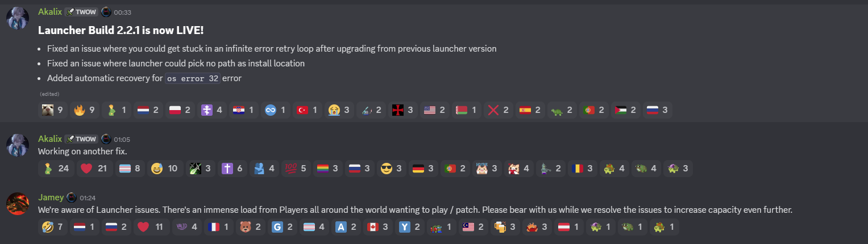Toggle the beer mugs reaction

(505, 227)
